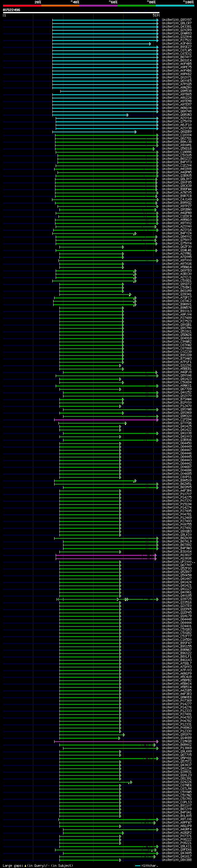Click the UniRef100_B9SEZ7 label
This screenshot has width=197, height=868.
click(x=176, y=47)
